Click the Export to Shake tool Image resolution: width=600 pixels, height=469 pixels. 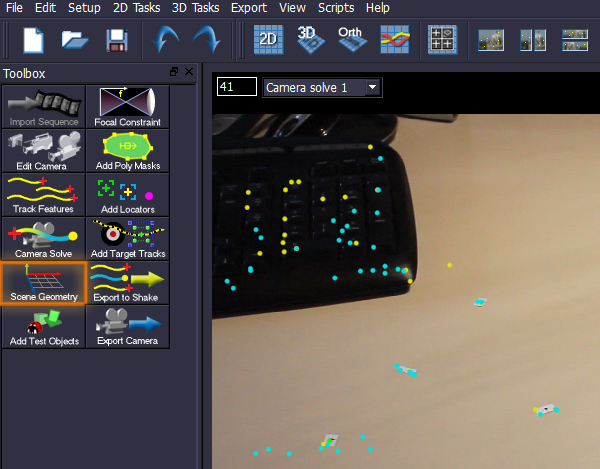coord(128,283)
